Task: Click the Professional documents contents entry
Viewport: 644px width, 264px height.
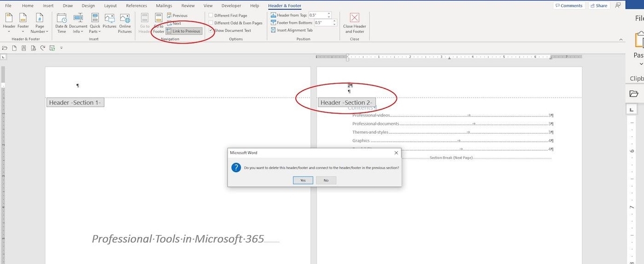Action: click(x=452, y=124)
